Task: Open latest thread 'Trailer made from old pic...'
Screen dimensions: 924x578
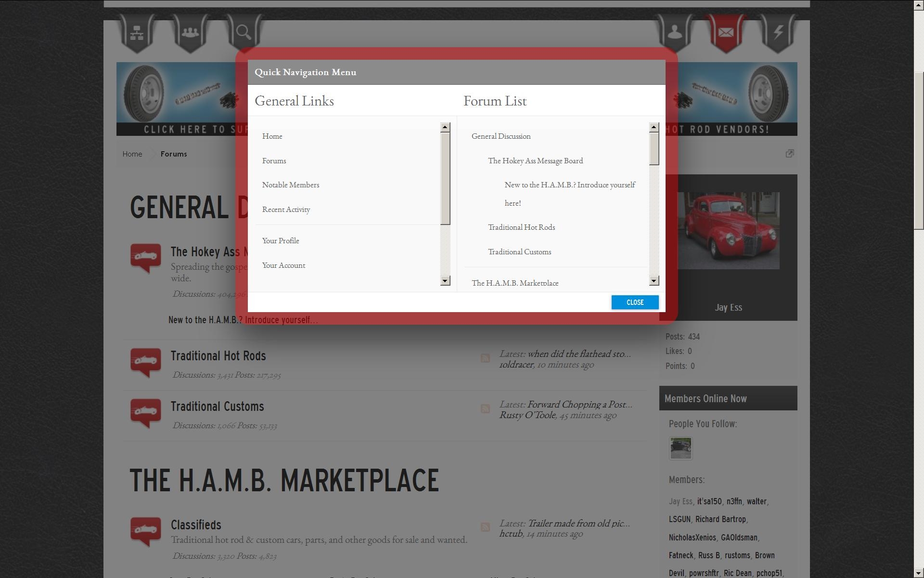Action: pos(578,523)
